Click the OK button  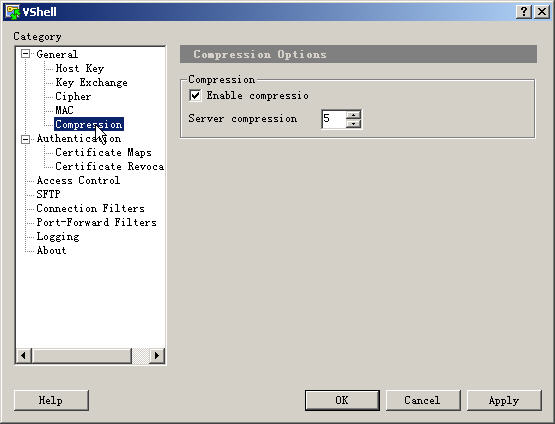[342, 400]
